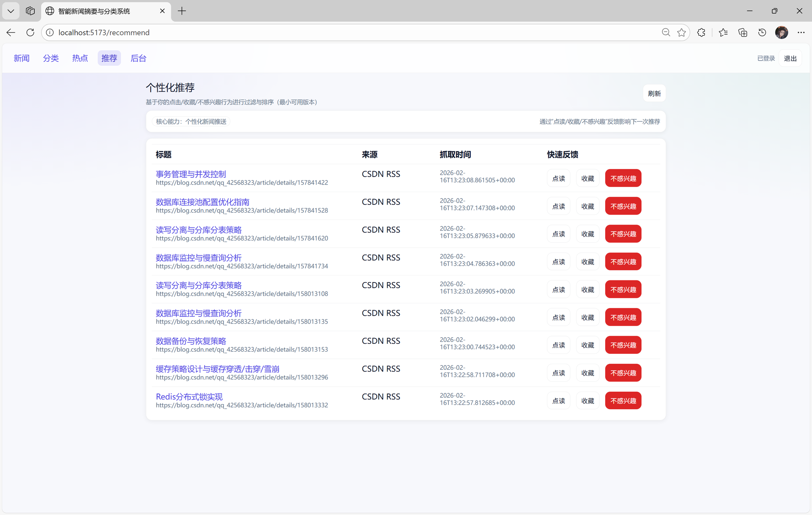The height and width of the screenshot is (515, 812).
Task: Open the workspaces icon next to tab search
Action: (x=30, y=11)
